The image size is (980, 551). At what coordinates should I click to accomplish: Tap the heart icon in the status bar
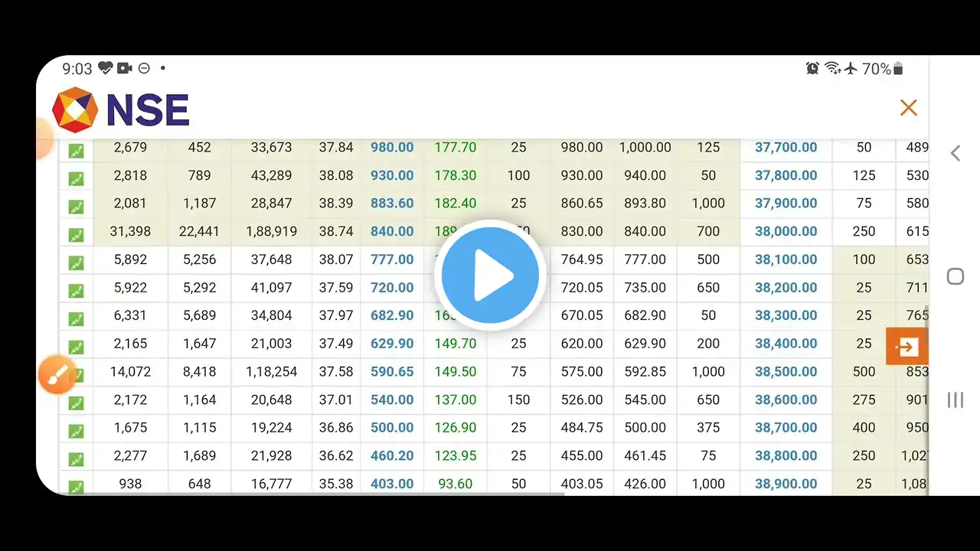[x=106, y=68]
